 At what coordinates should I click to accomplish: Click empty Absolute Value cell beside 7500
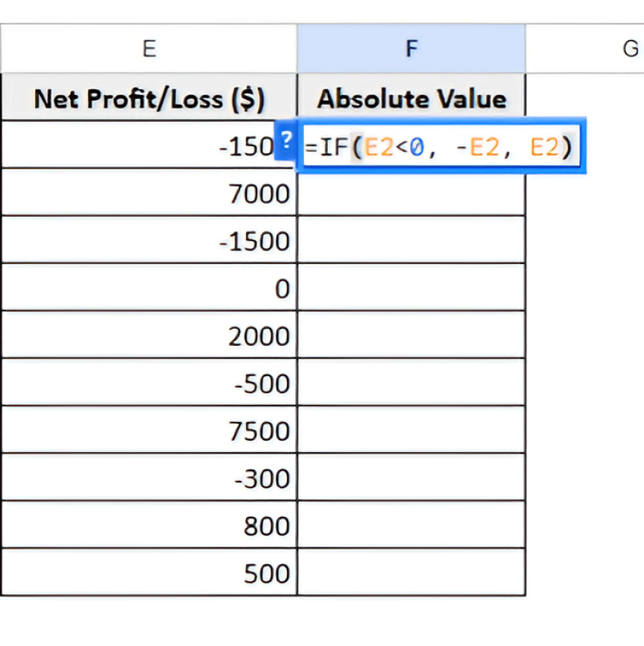click(411, 431)
